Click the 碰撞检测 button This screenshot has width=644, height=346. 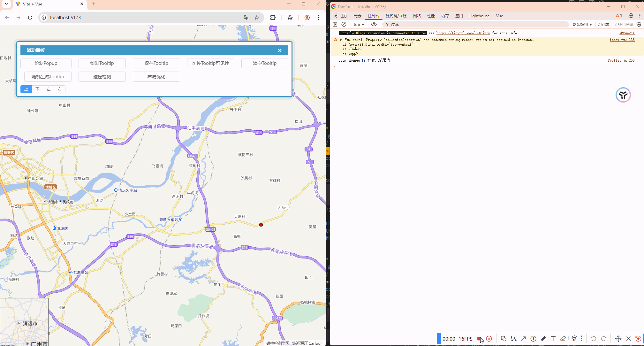click(x=102, y=77)
